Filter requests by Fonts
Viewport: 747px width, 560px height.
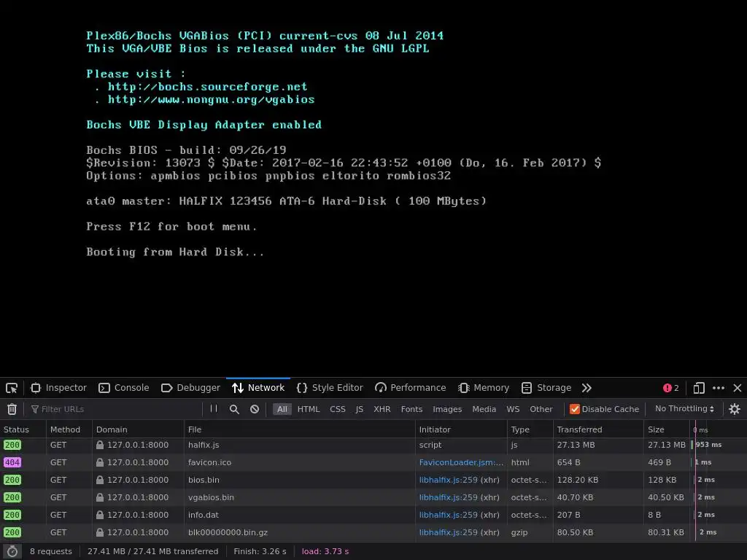click(x=411, y=409)
